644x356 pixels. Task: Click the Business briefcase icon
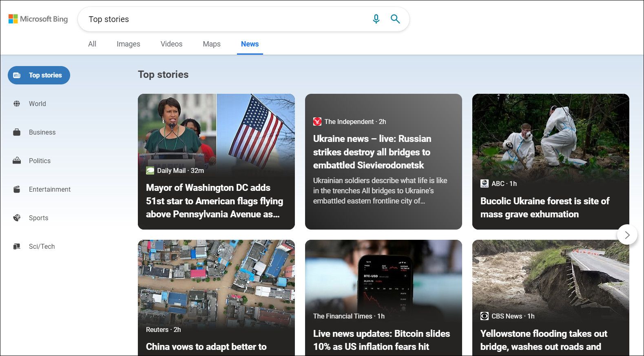(x=17, y=132)
